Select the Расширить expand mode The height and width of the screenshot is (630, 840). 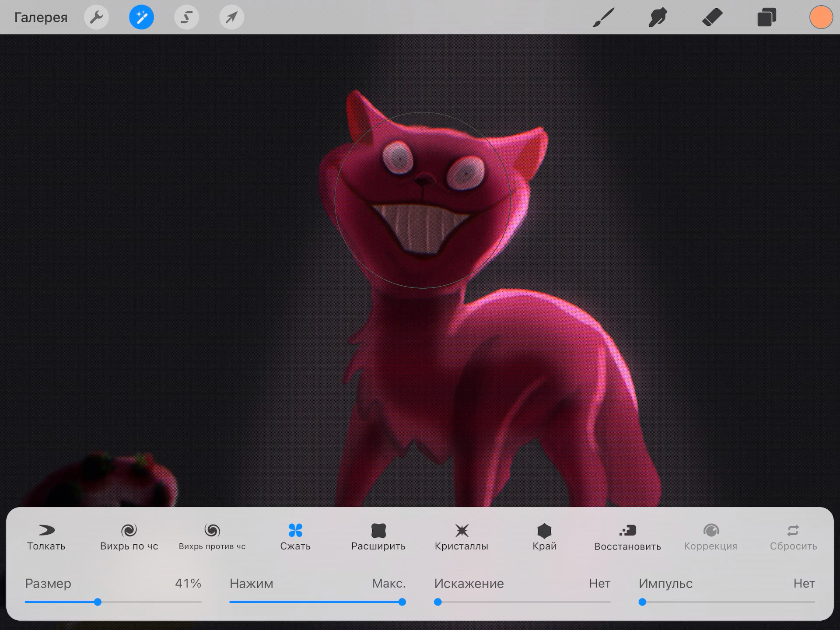coord(378,537)
